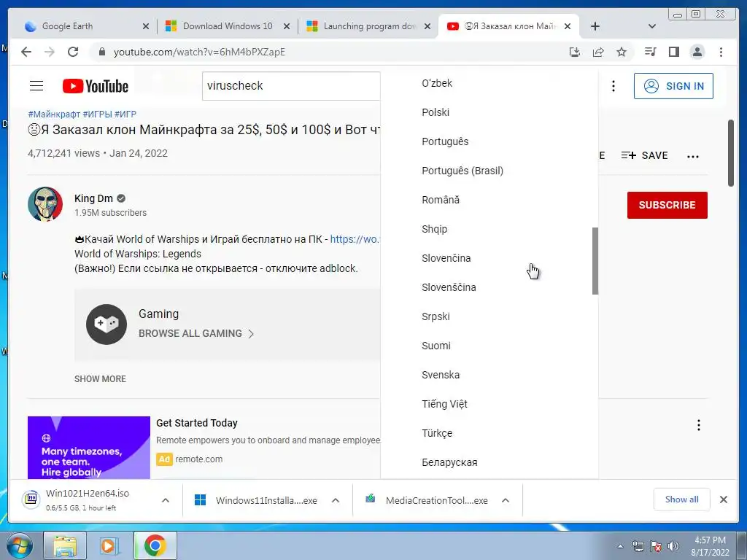The width and height of the screenshot is (747, 560).
Task: Click the address bar URL
Action: 199,52
